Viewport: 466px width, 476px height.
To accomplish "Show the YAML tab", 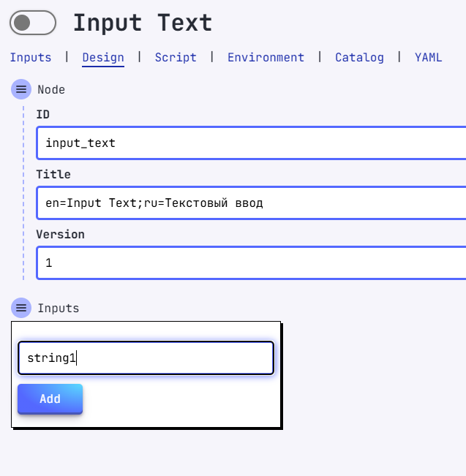I will 428,57.
